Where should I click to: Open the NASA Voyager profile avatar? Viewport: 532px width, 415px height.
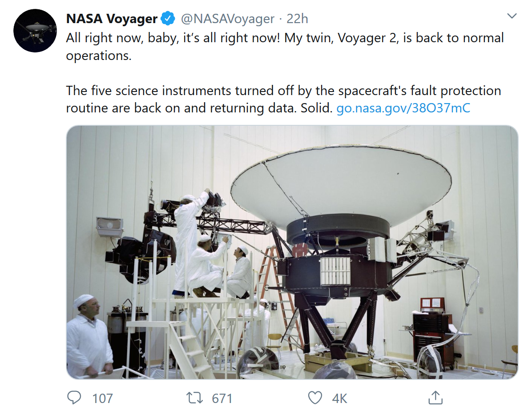[35, 31]
